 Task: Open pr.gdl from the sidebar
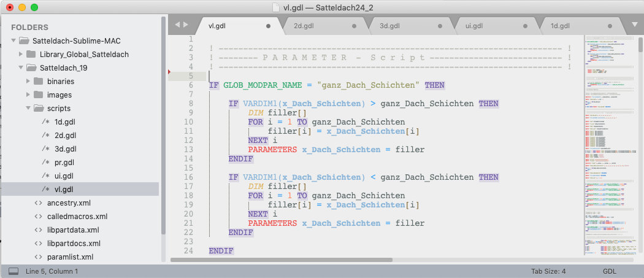click(64, 163)
